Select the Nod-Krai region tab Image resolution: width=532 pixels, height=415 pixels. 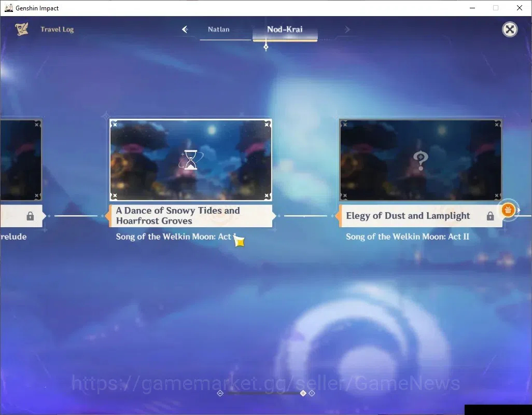[285, 30]
